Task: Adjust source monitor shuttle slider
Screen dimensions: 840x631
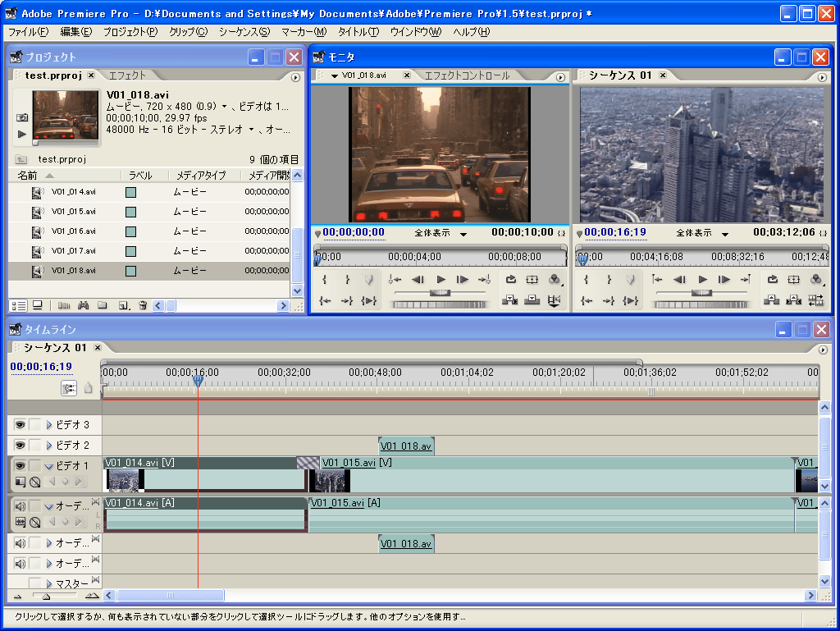Action: 440,292
